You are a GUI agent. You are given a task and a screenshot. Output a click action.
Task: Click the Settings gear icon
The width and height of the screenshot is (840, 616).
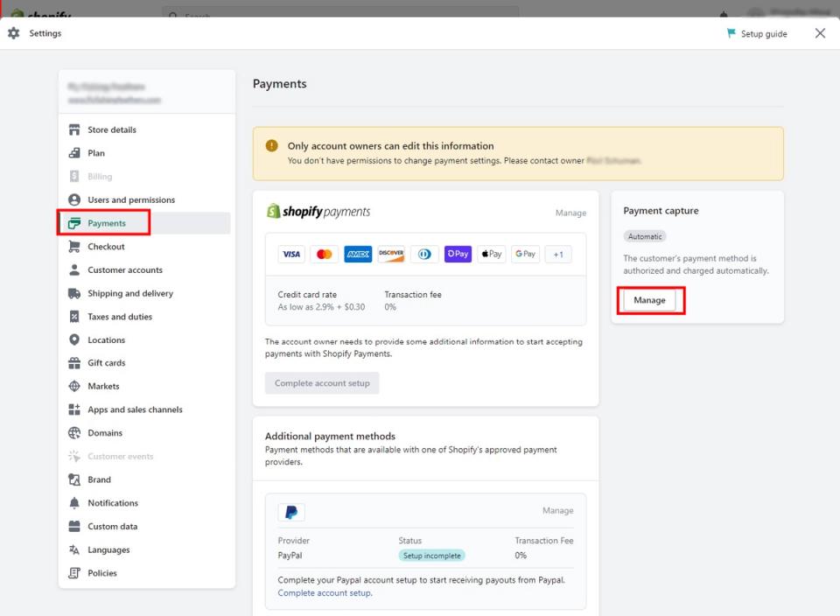(x=13, y=33)
